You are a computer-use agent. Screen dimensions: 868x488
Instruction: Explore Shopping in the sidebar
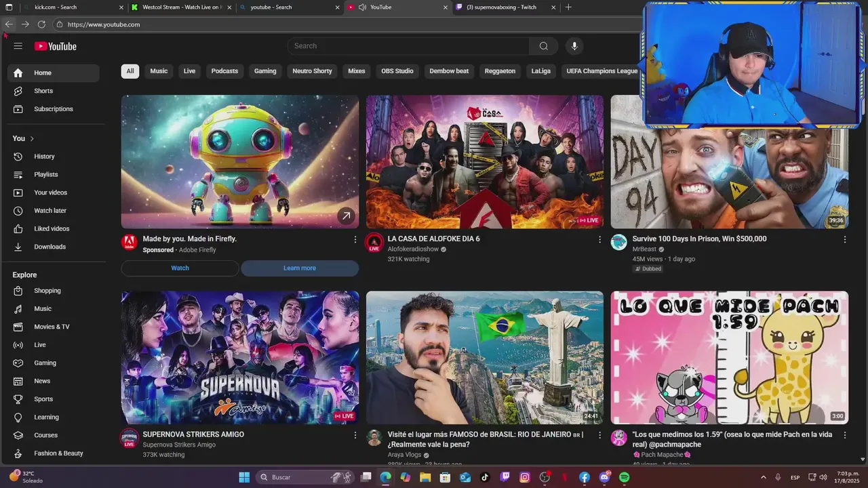tap(54, 291)
